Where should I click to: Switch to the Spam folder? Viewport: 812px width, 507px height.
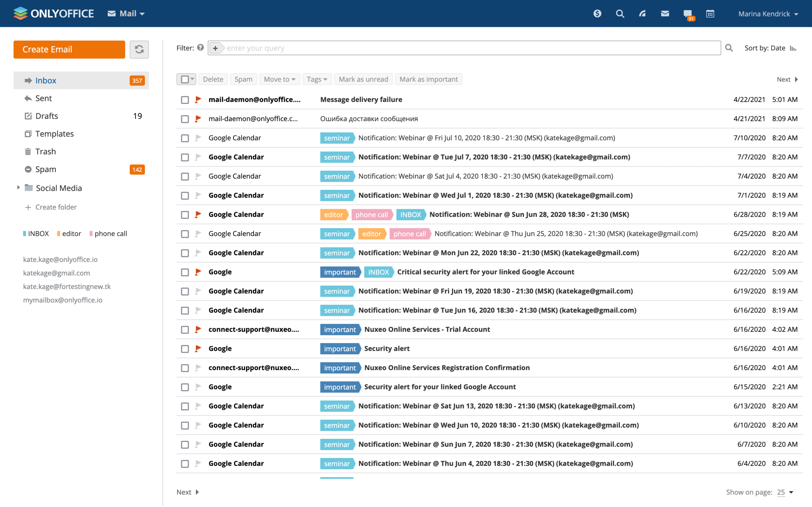46,169
